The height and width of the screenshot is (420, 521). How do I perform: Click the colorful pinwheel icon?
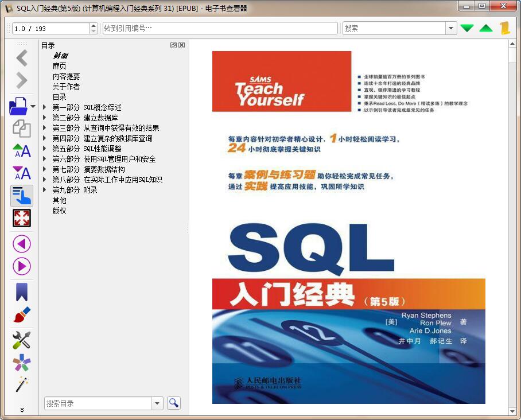click(x=22, y=363)
